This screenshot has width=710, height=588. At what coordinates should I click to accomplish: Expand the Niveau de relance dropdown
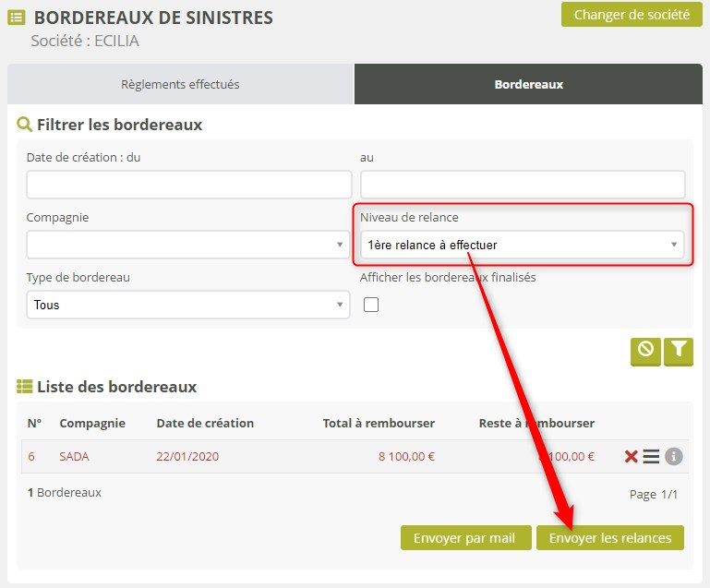522,245
